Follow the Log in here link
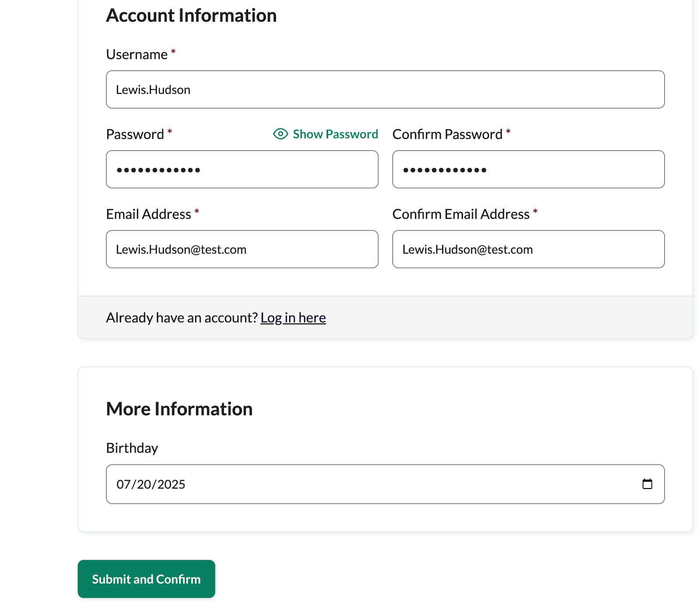The width and height of the screenshot is (699, 616). click(x=293, y=318)
